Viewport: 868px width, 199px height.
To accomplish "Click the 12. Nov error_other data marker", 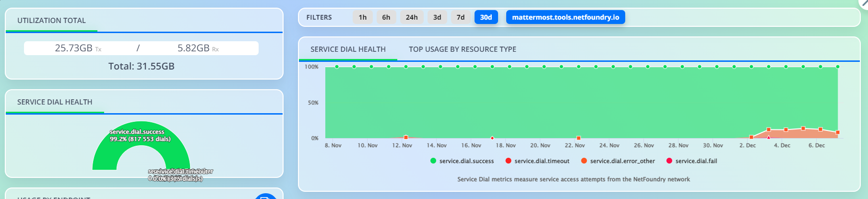I will pyautogui.click(x=406, y=138).
